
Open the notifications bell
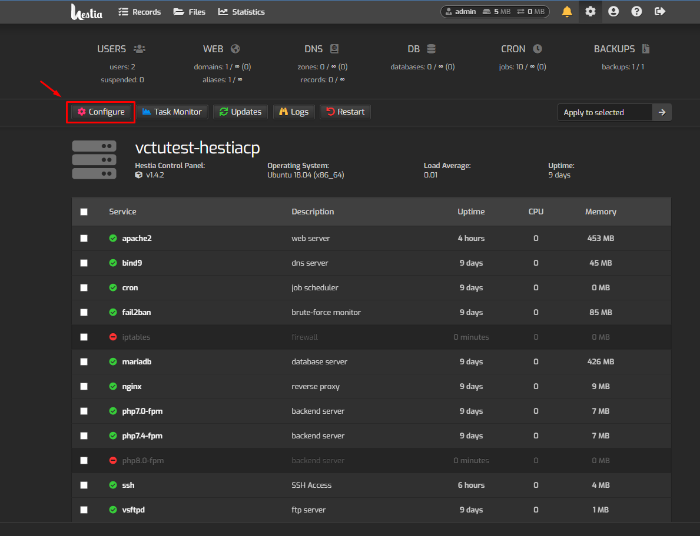coord(567,12)
